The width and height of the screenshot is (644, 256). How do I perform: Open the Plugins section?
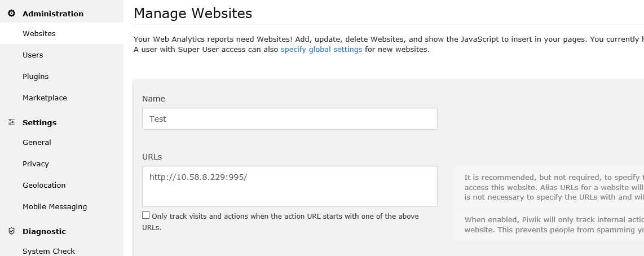(36, 77)
